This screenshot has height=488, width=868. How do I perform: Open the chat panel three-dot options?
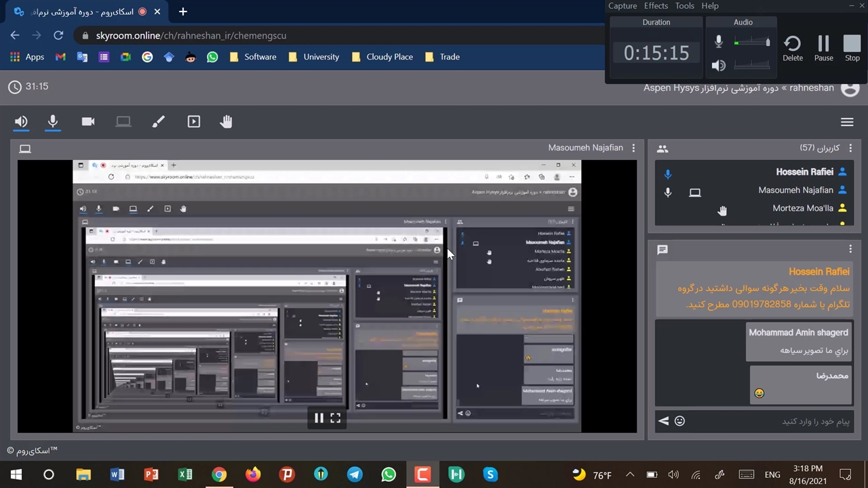click(850, 249)
